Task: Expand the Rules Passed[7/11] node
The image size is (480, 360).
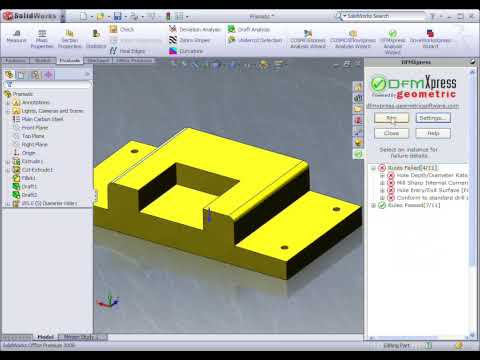Action: [x=374, y=205]
